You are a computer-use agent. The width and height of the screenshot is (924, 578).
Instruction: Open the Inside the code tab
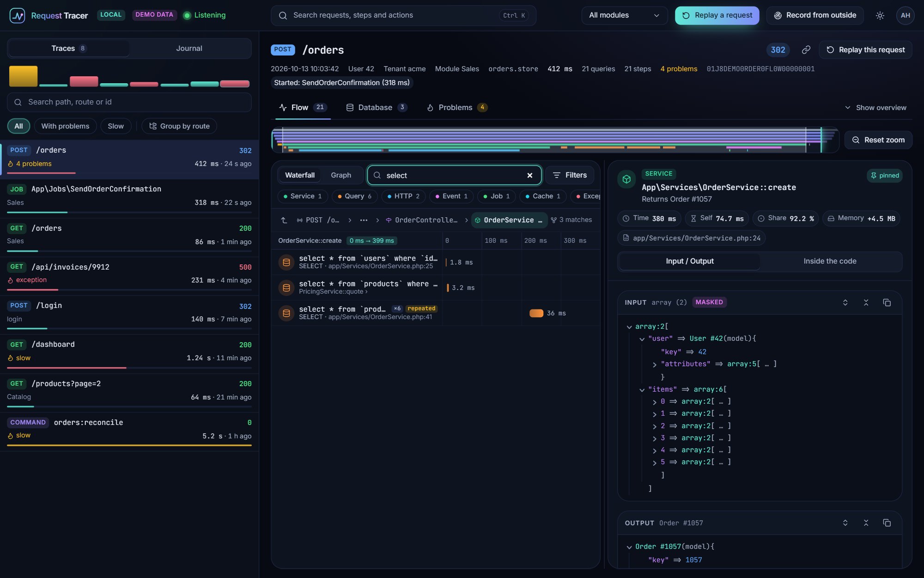point(830,261)
